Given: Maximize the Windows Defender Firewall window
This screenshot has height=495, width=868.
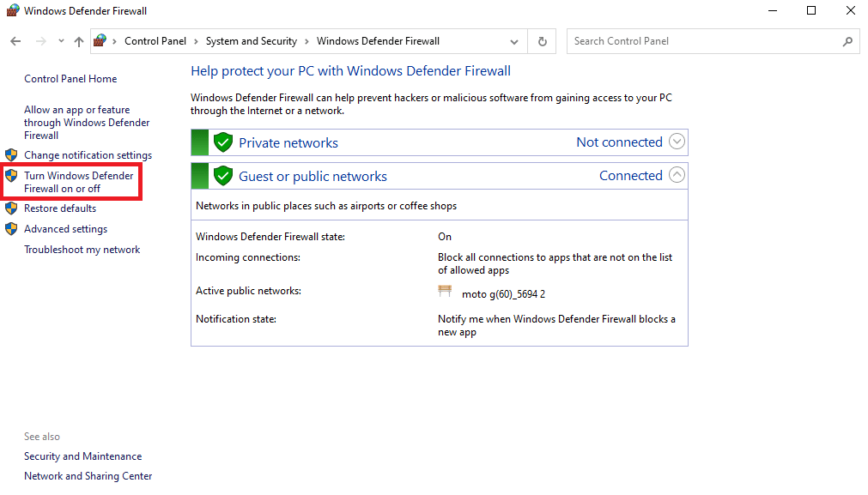Looking at the screenshot, I should 811,10.
